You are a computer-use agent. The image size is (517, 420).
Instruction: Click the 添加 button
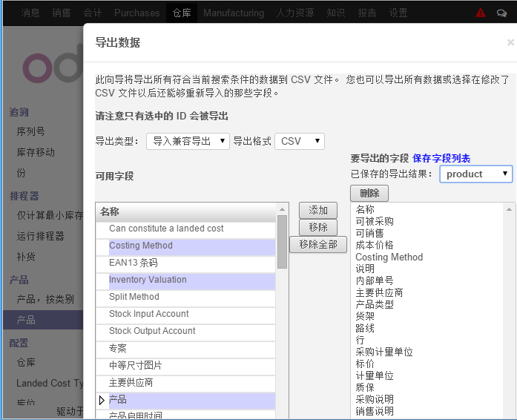click(318, 210)
